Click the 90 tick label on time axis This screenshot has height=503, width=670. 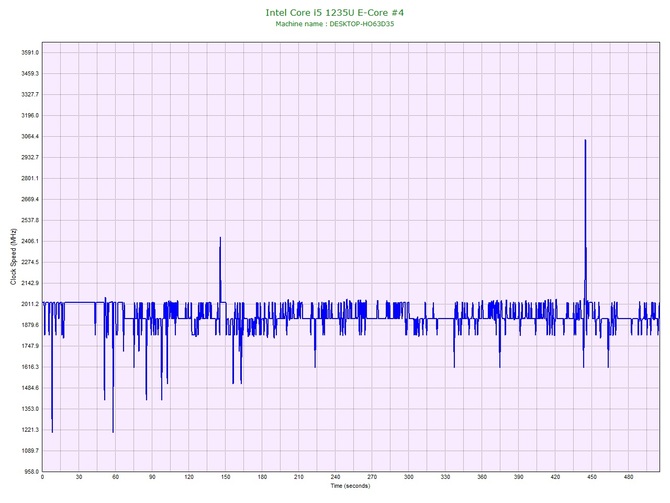click(x=152, y=477)
